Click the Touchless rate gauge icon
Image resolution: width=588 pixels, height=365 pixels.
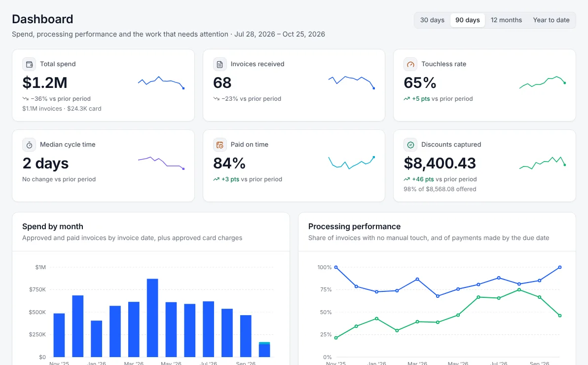pos(410,64)
